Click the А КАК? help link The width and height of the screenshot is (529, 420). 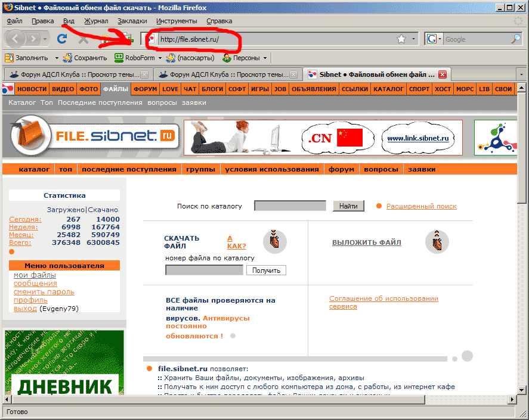tap(237, 242)
